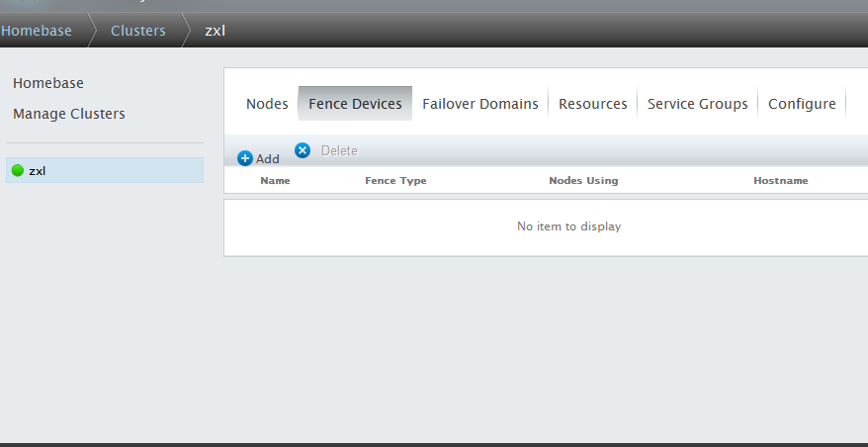The image size is (868, 447).
Task: Open the Resources tab
Action: click(592, 104)
